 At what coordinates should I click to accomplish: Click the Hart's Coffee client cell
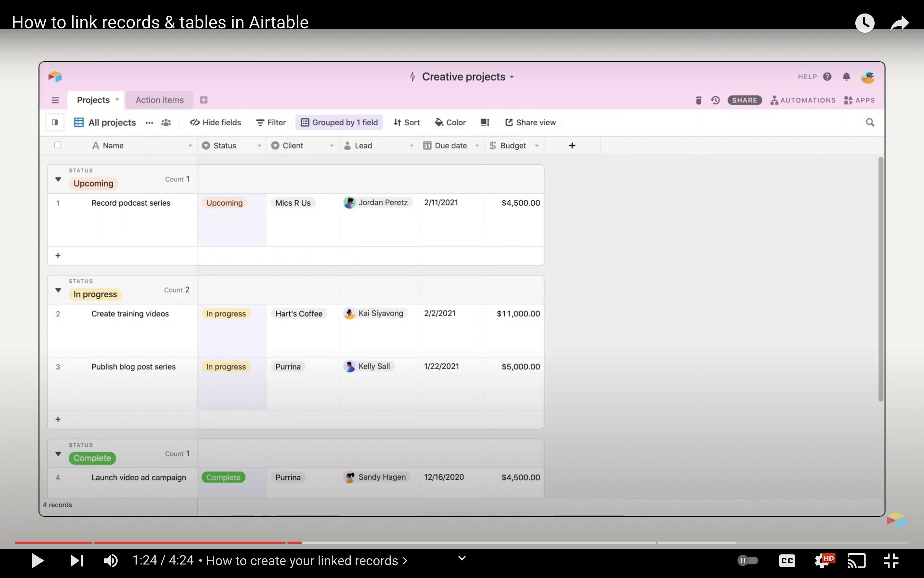303,331
